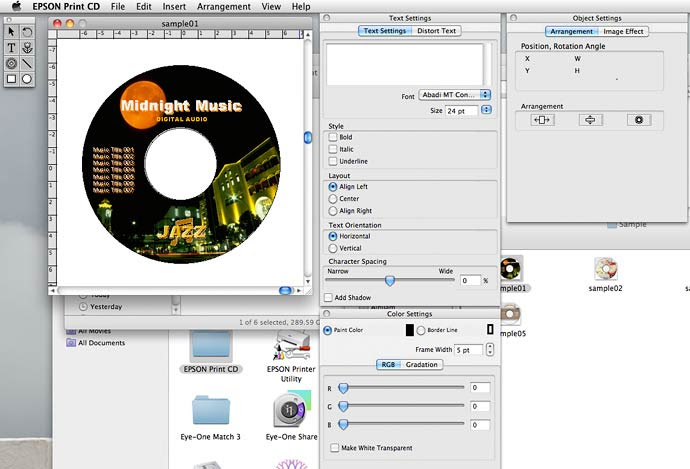Screen dimensions: 690x469
Task: Switch to the Distort Text tab
Action: [x=437, y=31]
